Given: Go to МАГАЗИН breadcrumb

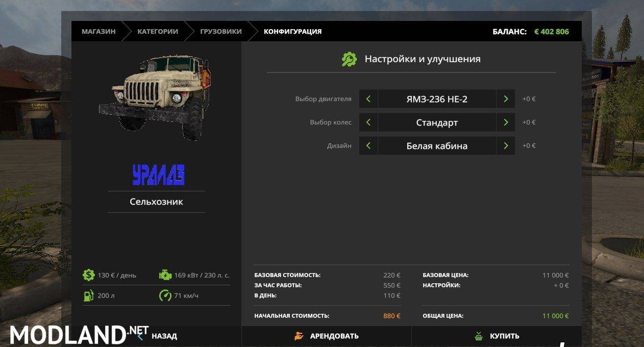Looking at the screenshot, I should click(98, 32).
